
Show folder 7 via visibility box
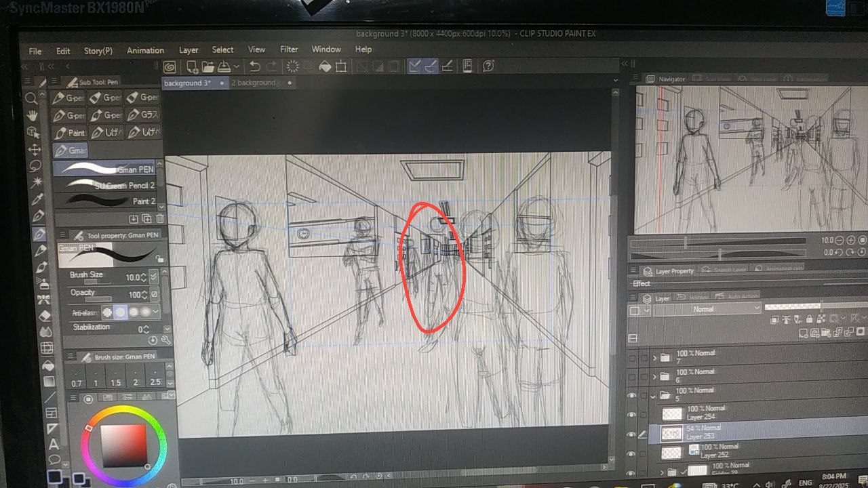(632, 357)
